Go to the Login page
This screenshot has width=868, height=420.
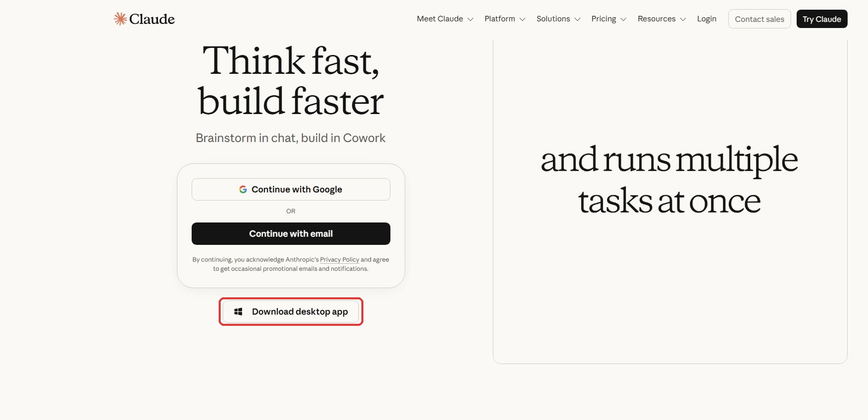pyautogui.click(x=707, y=19)
